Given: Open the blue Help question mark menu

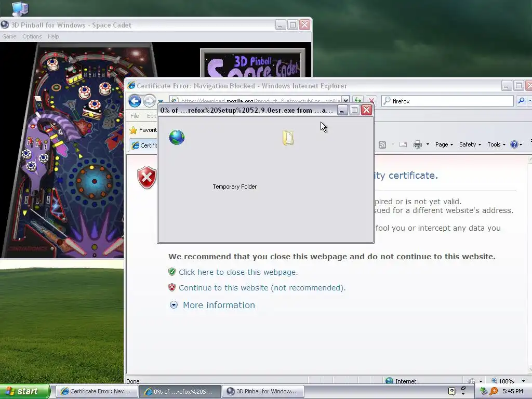Looking at the screenshot, I should click(x=516, y=144).
